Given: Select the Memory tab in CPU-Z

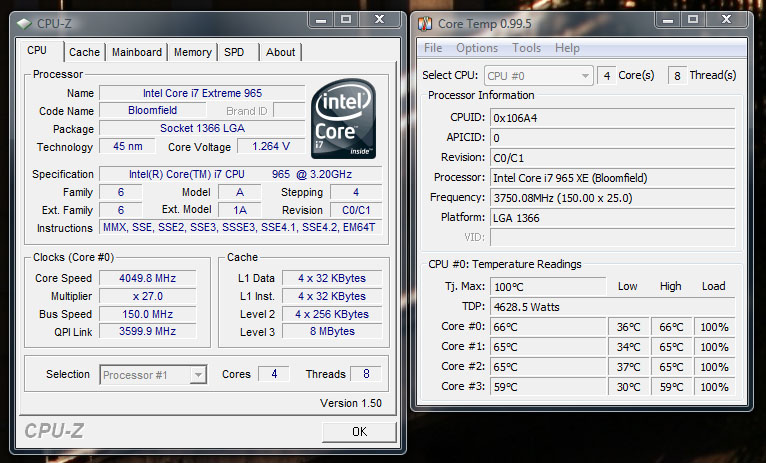Looking at the screenshot, I should [x=192, y=52].
